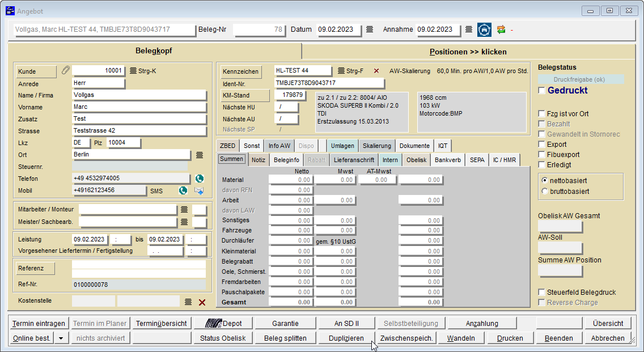Select the bruttobasiert radio option
This screenshot has height=352, width=644.
coord(545,191)
